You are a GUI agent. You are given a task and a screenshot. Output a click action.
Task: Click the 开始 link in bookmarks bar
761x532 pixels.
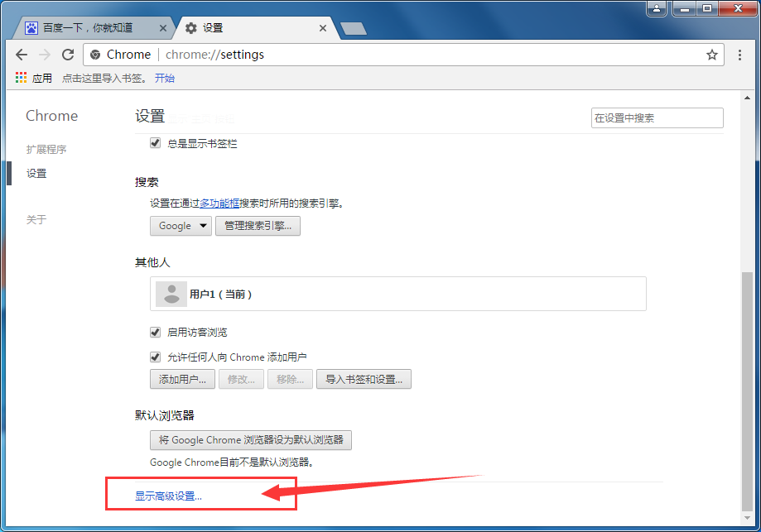click(x=165, y=78)
